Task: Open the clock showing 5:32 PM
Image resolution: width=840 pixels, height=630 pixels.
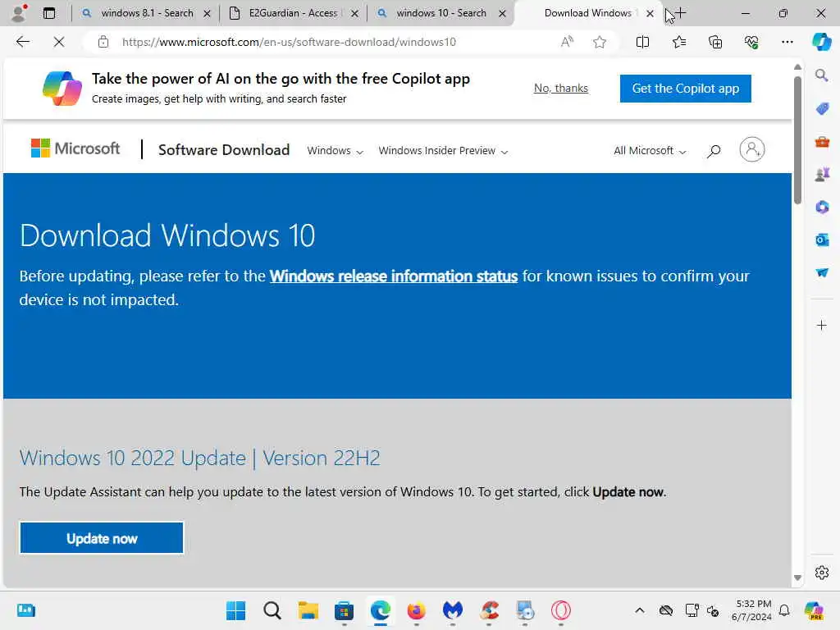Action: pyautogui.click(x=751, y=610)
